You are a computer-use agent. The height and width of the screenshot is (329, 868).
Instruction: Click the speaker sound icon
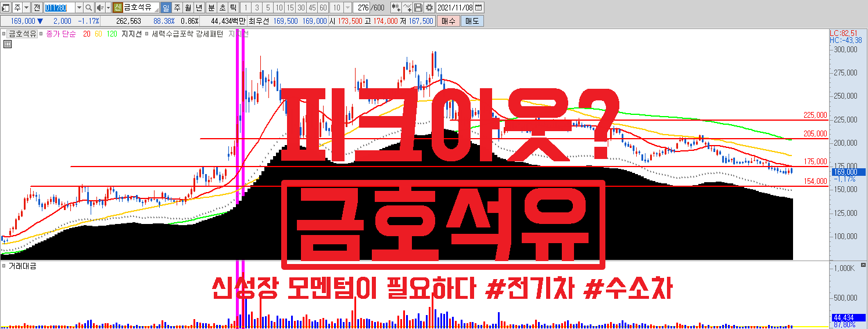[x=99, y=8]
